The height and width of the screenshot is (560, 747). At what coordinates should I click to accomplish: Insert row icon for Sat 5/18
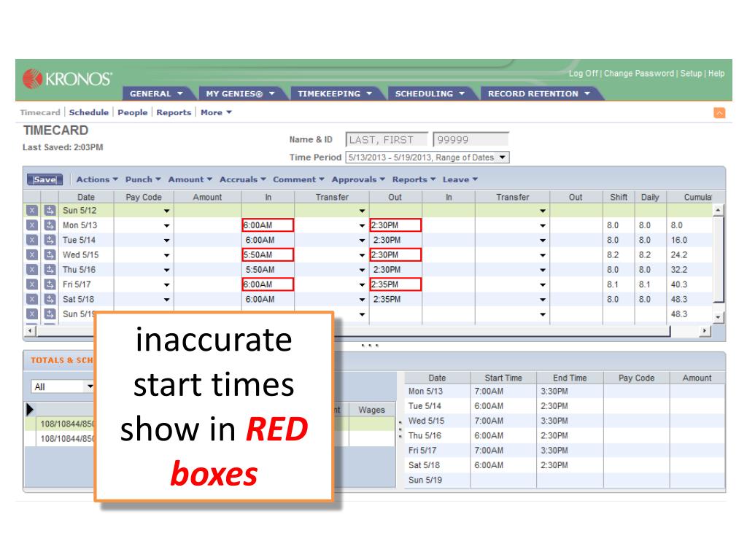50,299
